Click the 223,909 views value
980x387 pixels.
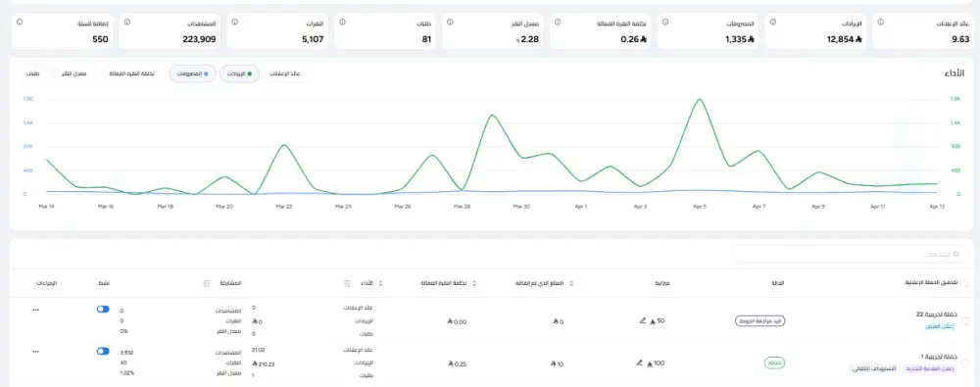(x=199, y=39)
